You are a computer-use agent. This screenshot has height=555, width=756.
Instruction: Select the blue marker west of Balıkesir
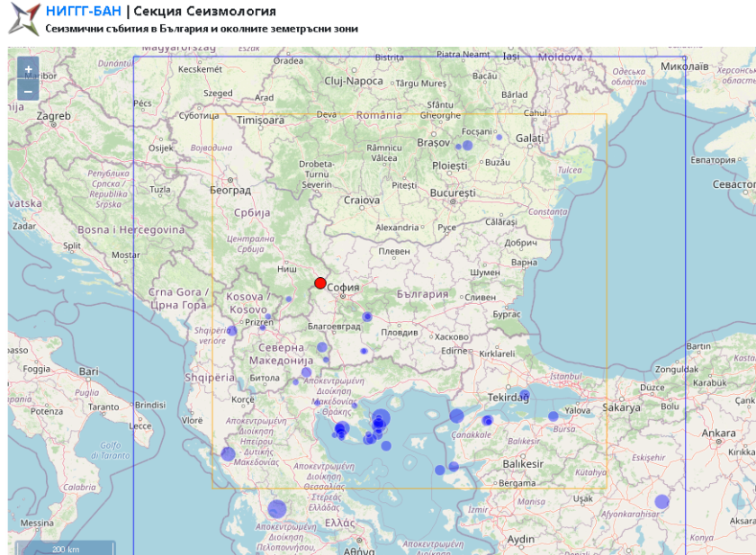453,466
